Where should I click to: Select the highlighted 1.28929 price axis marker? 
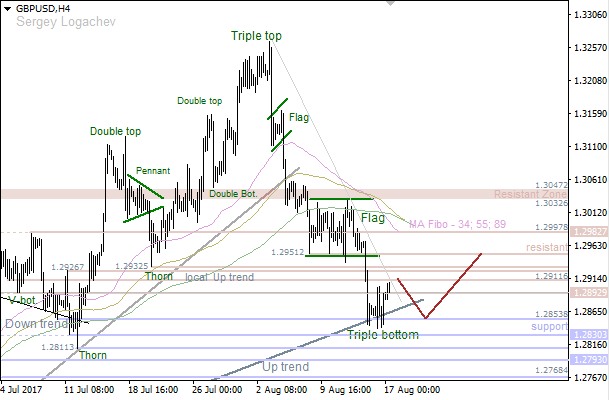click(587, 292)
